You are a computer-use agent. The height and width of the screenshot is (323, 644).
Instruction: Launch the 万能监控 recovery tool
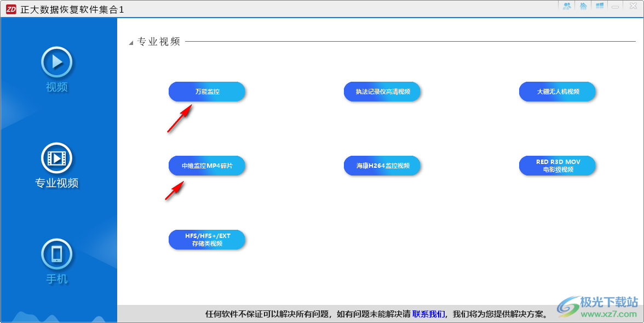[207, 92]
